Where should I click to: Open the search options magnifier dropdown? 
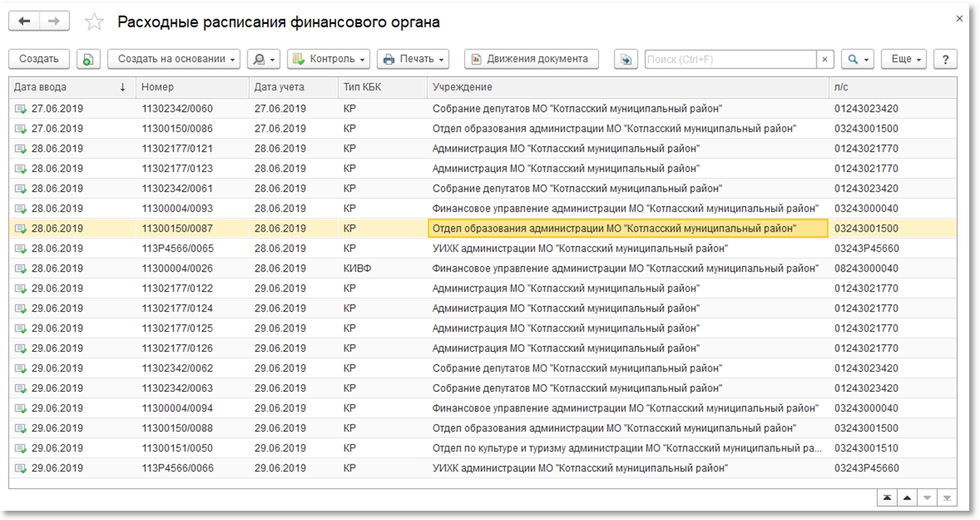[857, 59]
